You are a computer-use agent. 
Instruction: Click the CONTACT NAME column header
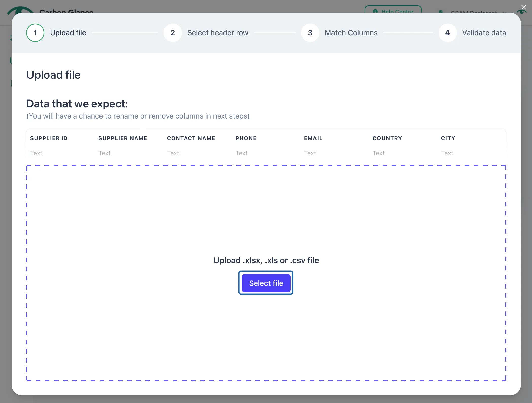[x=191, y=138]
